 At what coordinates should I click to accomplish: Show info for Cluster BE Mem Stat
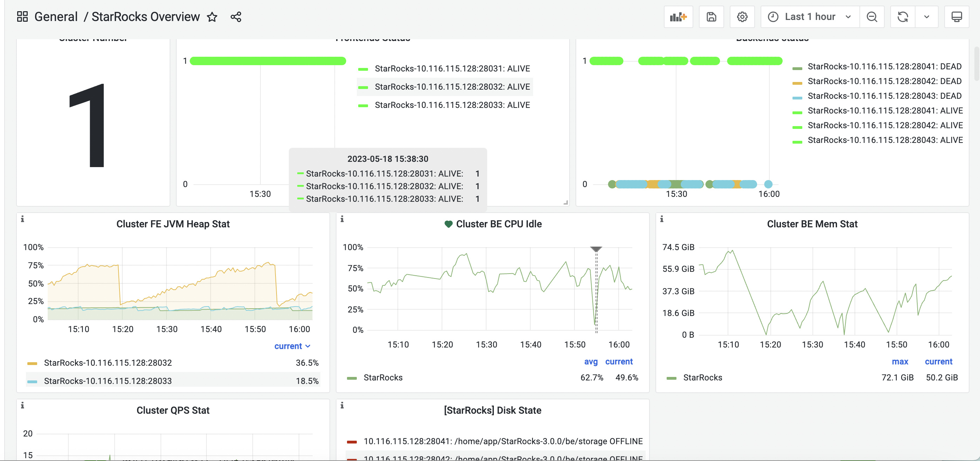[x=662, y=219]
